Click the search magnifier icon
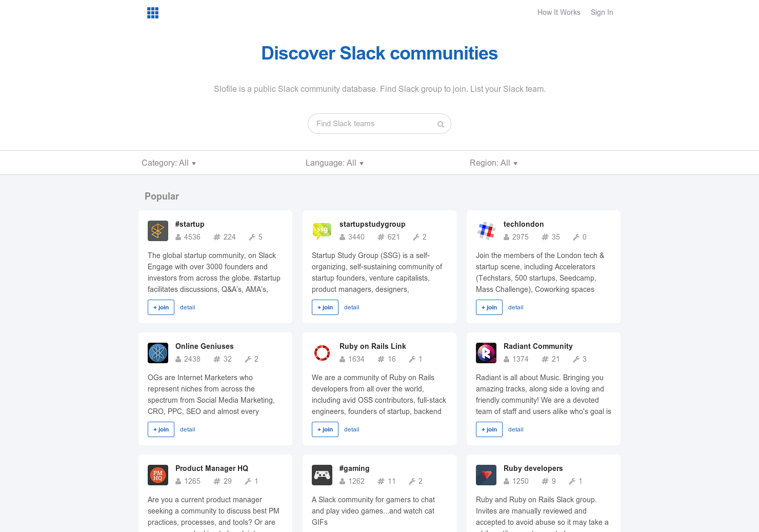Viewport: 759px width, 532px height. tap(441, 124)
